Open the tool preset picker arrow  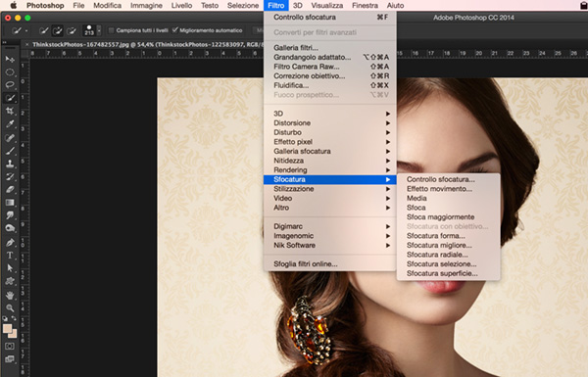coord(26,30)
